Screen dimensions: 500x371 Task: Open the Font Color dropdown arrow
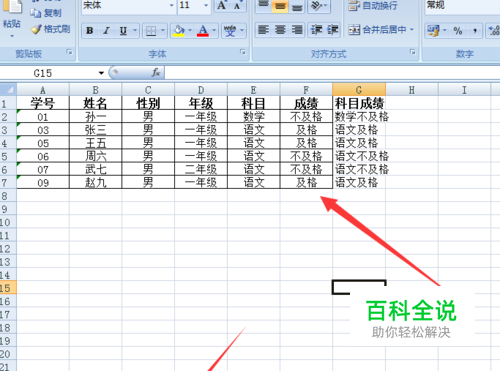tap(214, 31)
